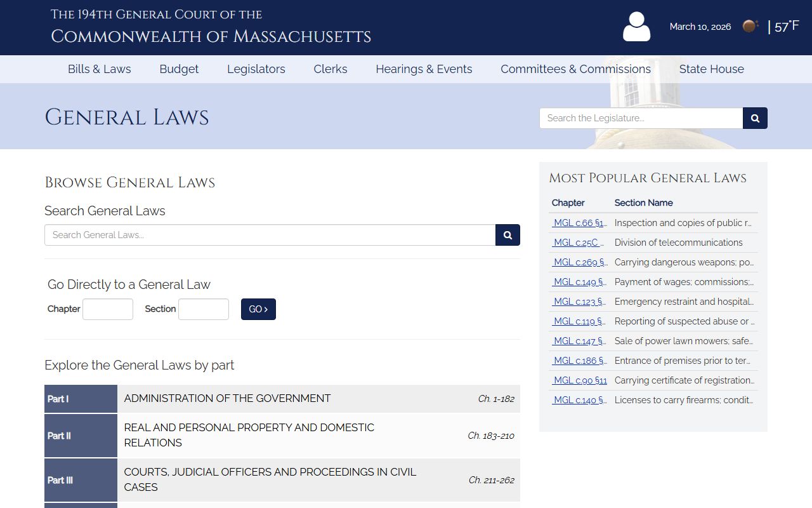Click the General Laws page heading
Image resolution: width=812 pixels, height=508 pixels.
click(x=127, y=117)
